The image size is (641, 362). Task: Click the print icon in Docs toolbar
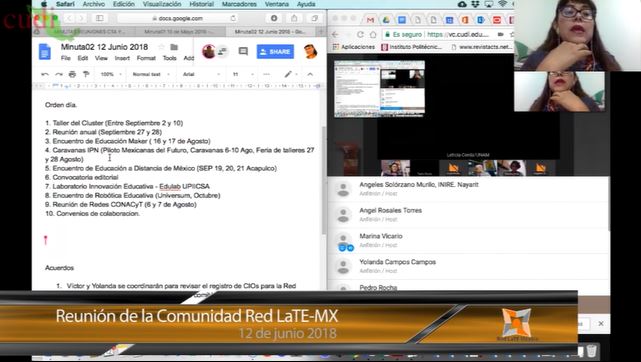(x=72, y=74)
